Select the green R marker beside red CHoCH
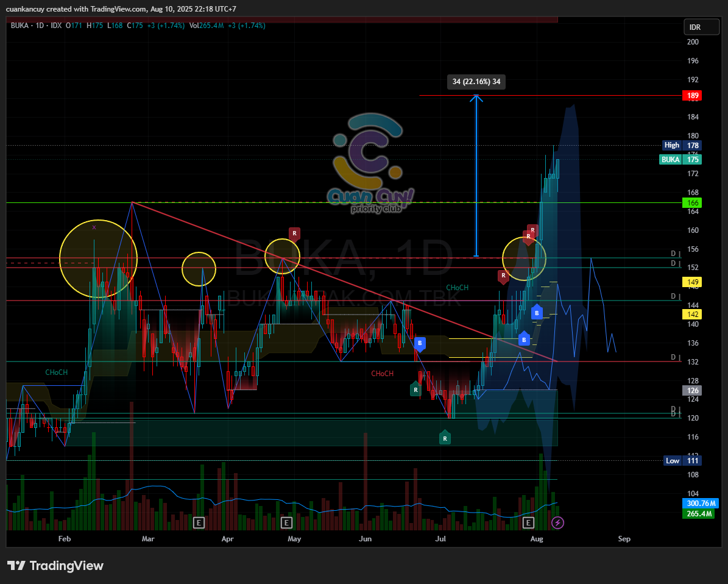The width and height of the screenshot is (728, 584). 415,390
